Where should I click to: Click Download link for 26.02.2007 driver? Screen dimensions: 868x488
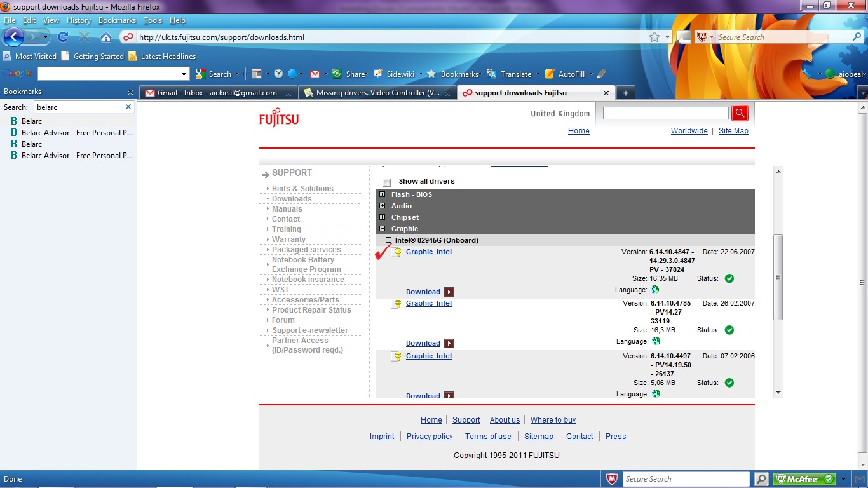pyautogui.click(x=423, y=343)
